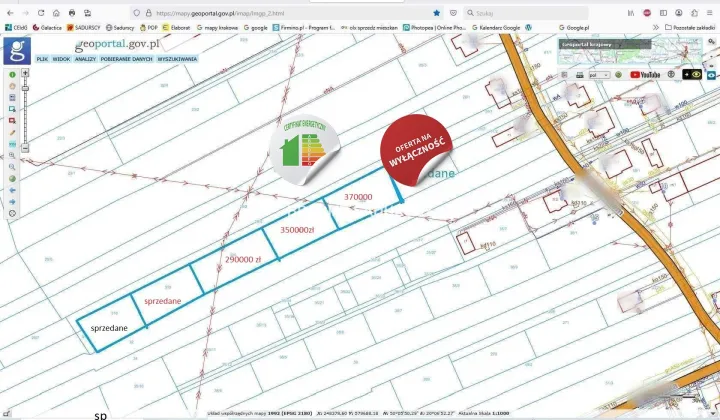
Task: Expand the bookmarks overflow chevron
Action: pos(656,28)
